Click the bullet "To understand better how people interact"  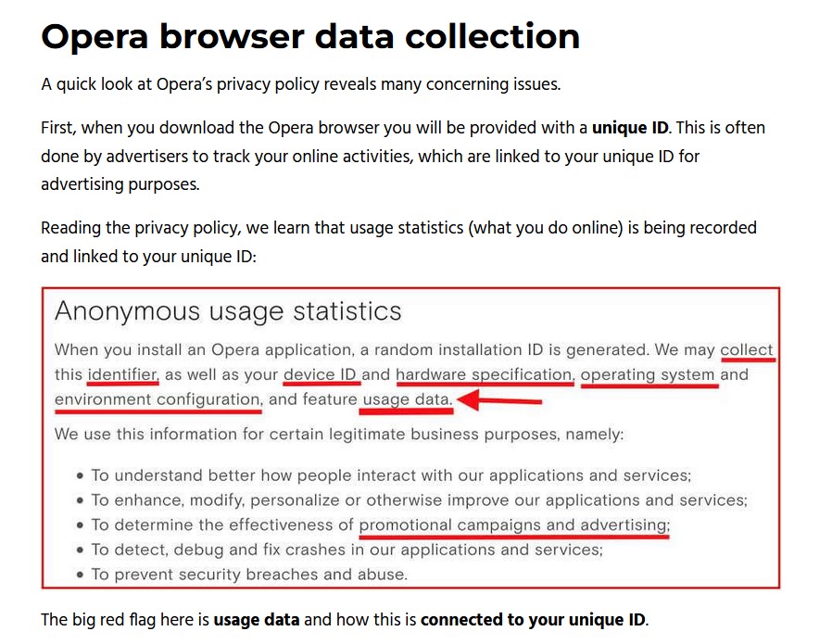(x=391, y=475)
